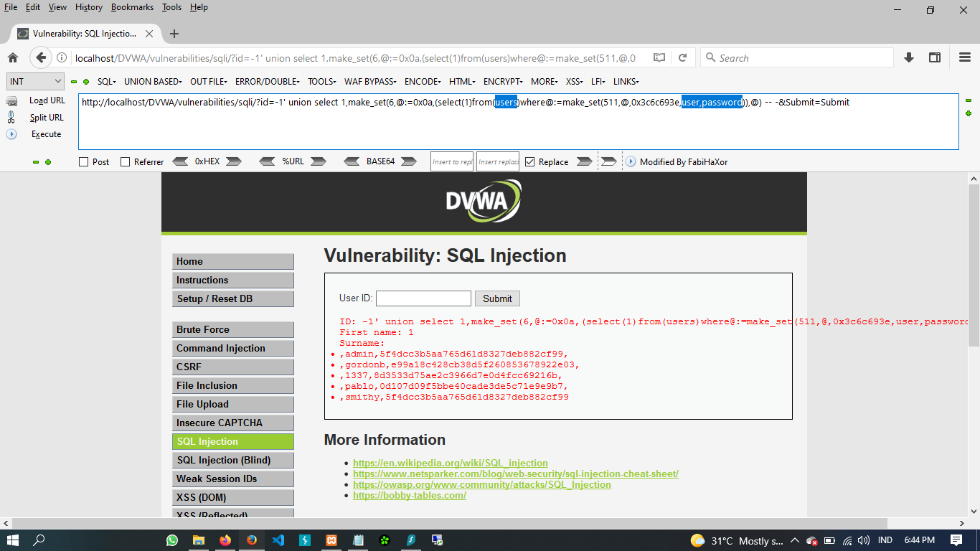
Task: Click the User ID input field
Action: click(x=423, y=298)
